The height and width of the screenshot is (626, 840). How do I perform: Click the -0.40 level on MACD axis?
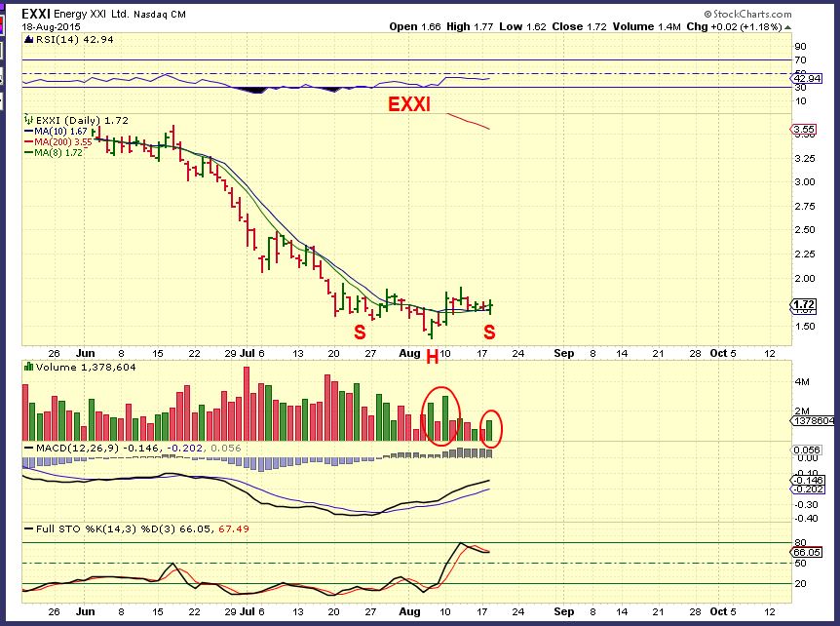805,519
